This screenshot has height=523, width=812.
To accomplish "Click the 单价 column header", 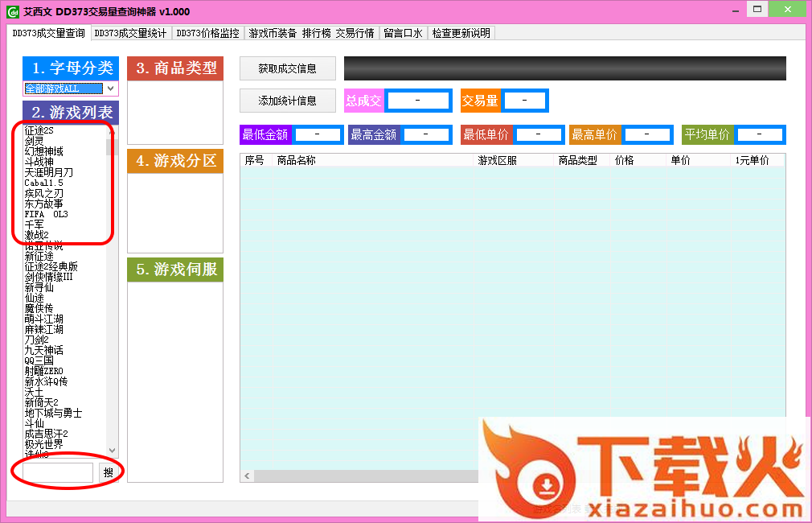I will click(x=680, y=160).
